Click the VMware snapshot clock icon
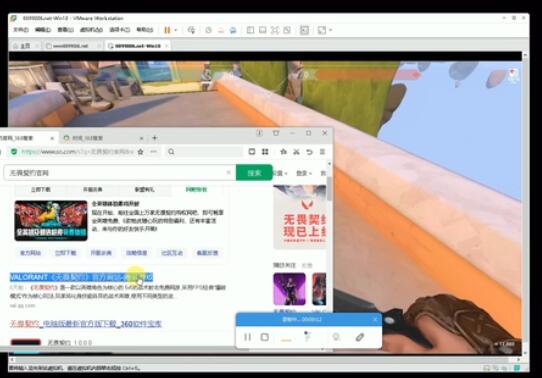 (208, 30)
